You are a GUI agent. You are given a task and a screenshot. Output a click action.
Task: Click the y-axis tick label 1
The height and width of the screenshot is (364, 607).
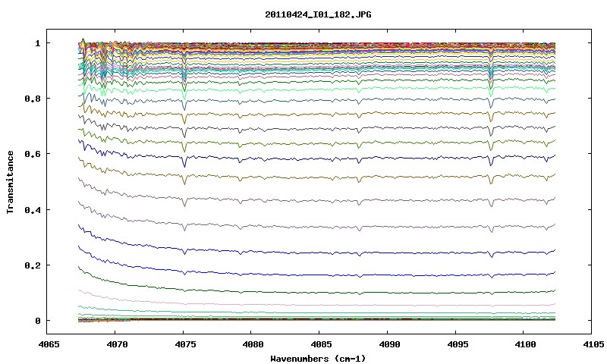[x=37, y=43]
